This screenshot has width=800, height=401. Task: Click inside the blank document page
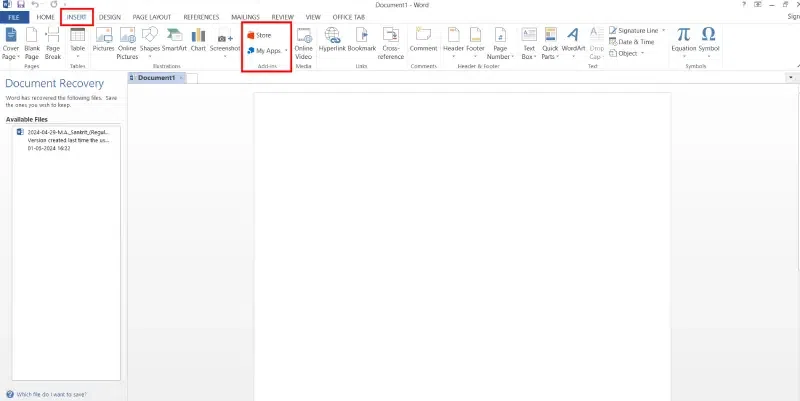pyautogui.click(x=462, y=245)
